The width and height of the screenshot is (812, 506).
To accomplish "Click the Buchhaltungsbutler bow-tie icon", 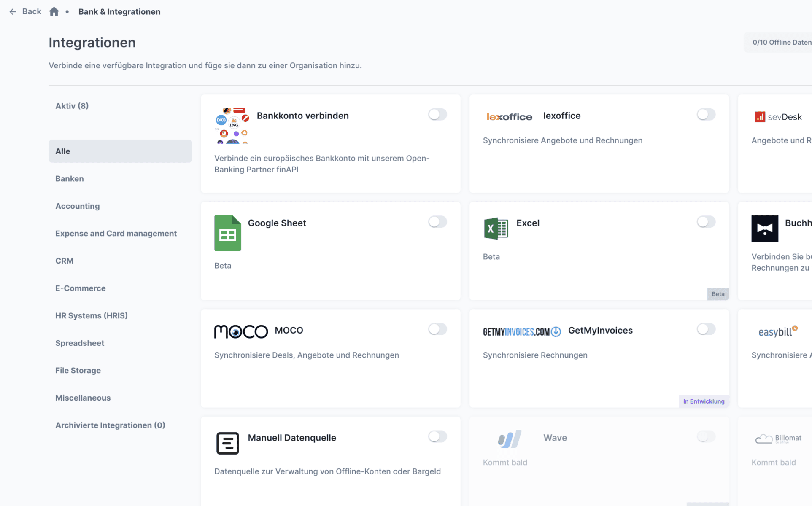I will point(764,229).
